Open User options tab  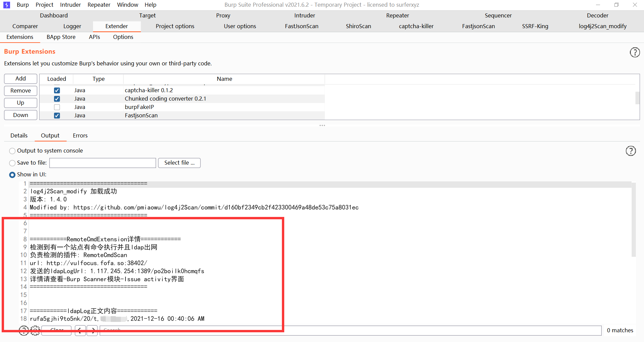(240, 26)
